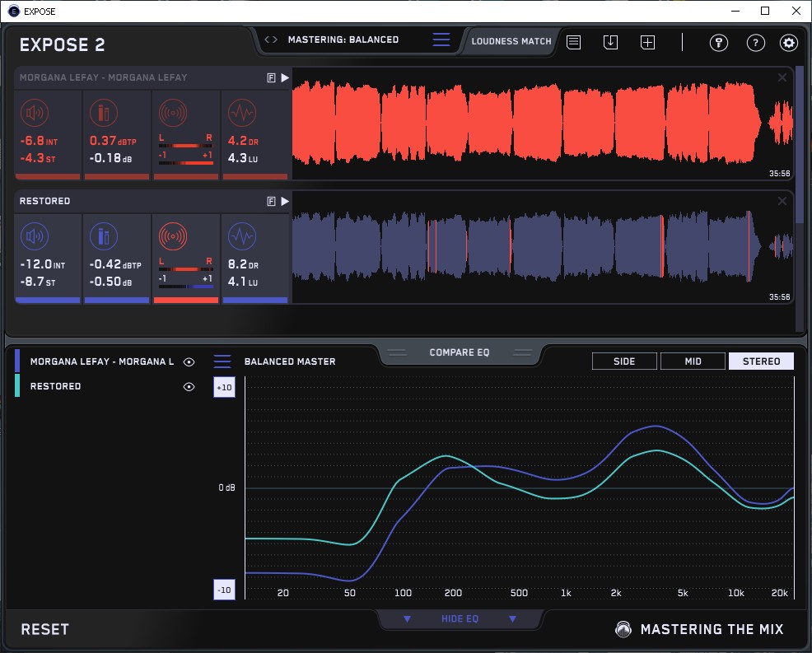Switch EQ view to Stereo
This screenshot has width=812, height=653.
761,361
